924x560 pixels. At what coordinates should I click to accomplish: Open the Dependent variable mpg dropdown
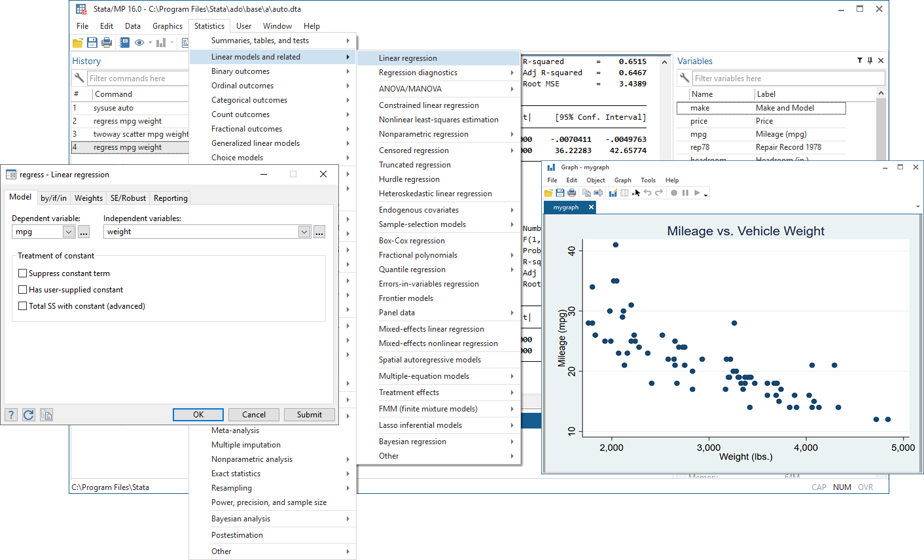[69, 232]
